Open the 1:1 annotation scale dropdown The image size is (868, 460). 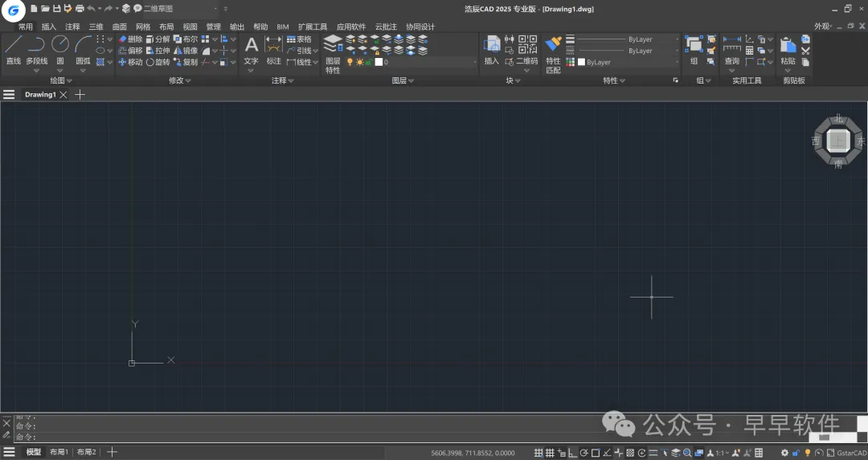(x=721, y=453)
